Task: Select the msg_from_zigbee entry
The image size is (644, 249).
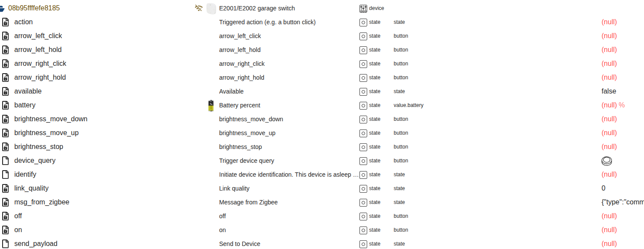Action: tap(42, 202)
